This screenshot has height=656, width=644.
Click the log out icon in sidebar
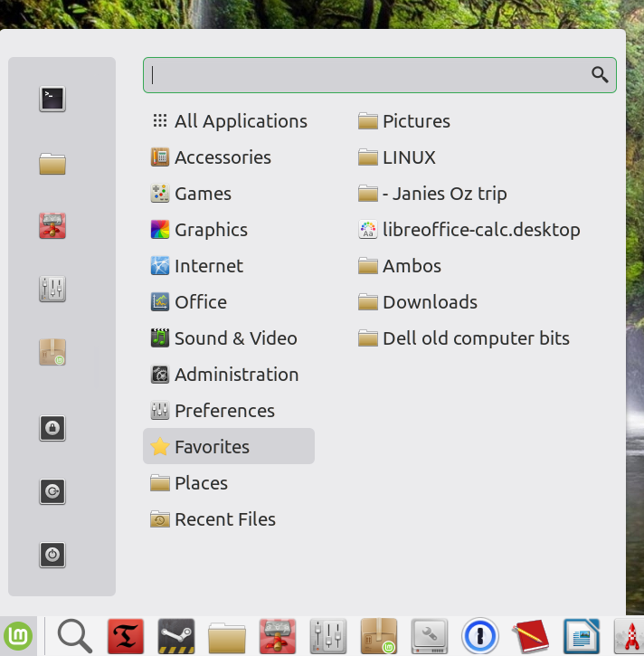pyautogui.click(x=52, y=491)
